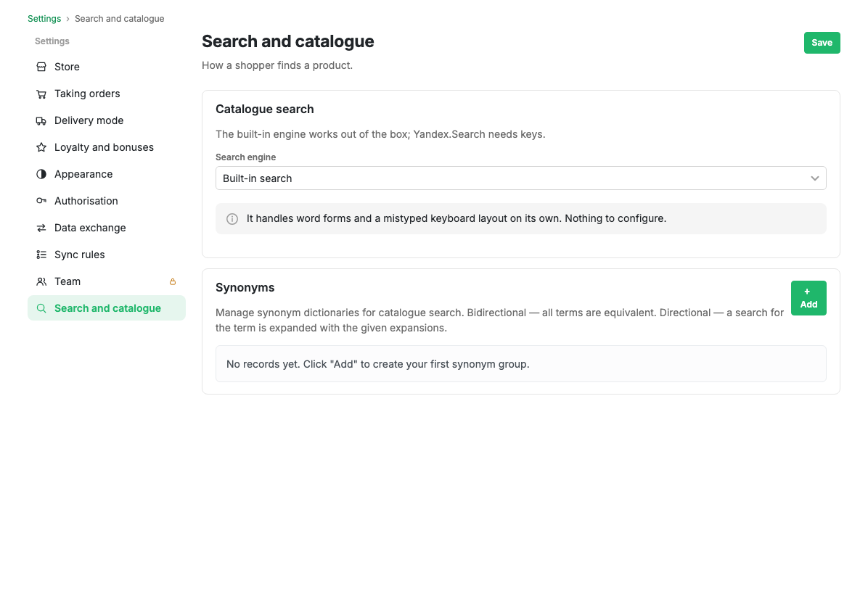Open Delivery mode settings
The image size is (868, 615).
click(106, 120)
